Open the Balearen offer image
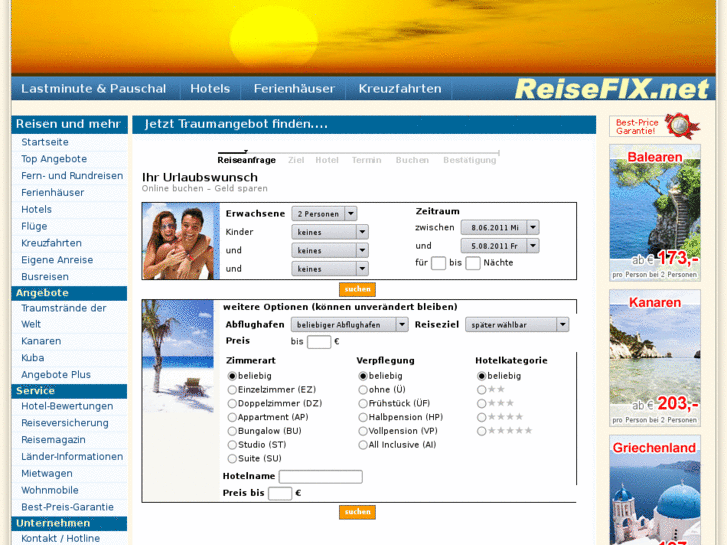This screenshot has height=545, width=727. click(655, 213)
